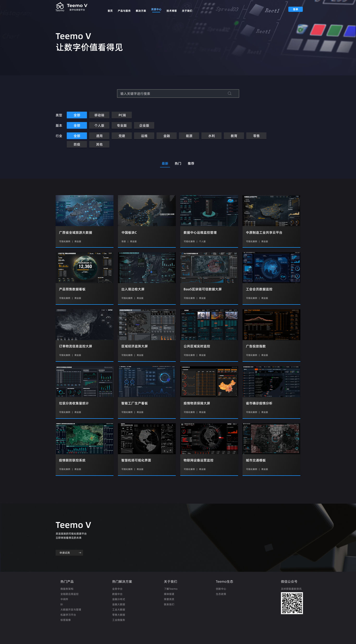Open 首页 in the navigation bar

click(x=110, y=11)
